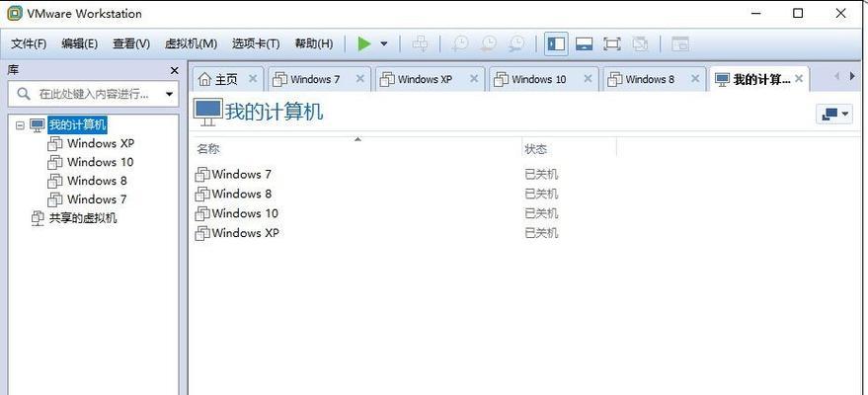Close the Windows XP tab

474,79
